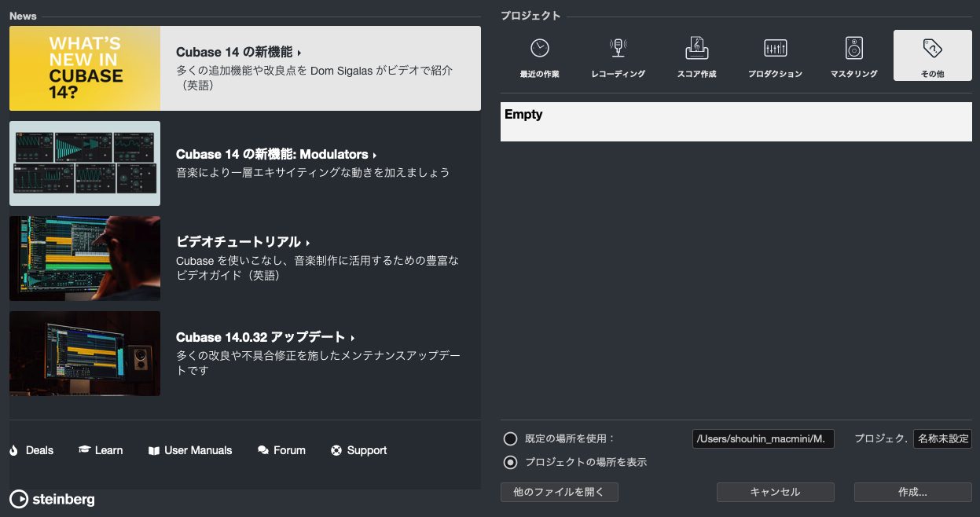The width and height of the screenshot is (980, 517).
Task: Click the Forum speech bubbles icon
Action: coord(263,450)
